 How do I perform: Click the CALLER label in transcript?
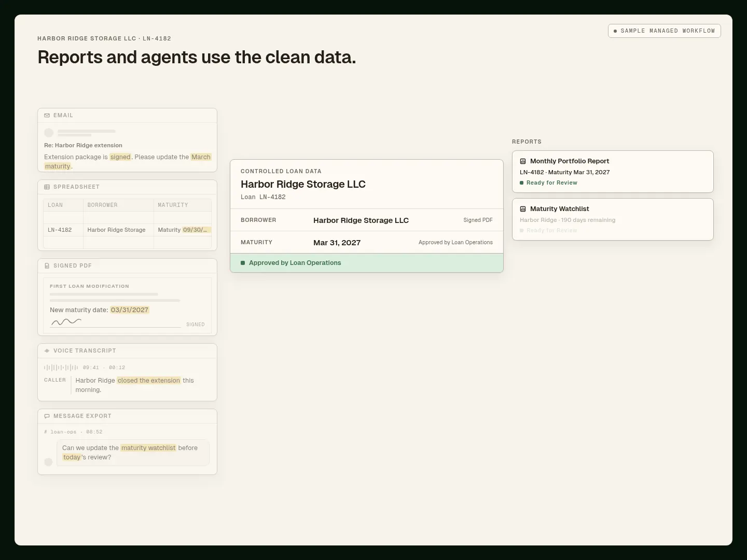point(55,380)
